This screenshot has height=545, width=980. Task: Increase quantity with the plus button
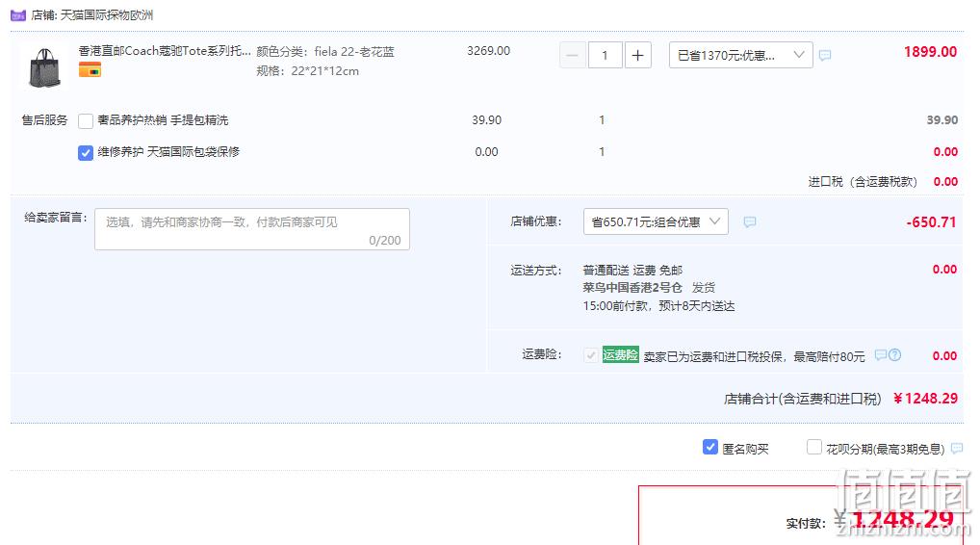[637, 55]
